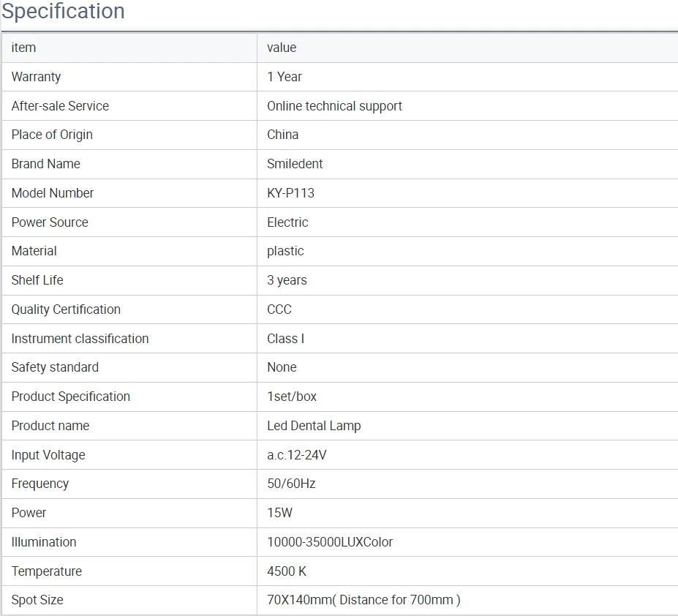The image size is (678, 616).
Task: Click the 'value' column header
Action: pyautogui.click(x=282, y=48)
